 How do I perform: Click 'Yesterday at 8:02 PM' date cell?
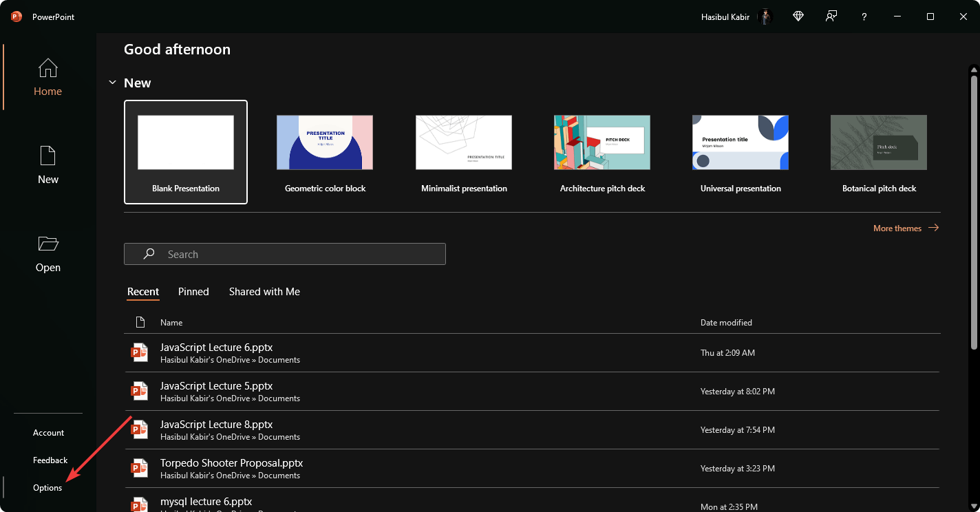pos(738,392)
